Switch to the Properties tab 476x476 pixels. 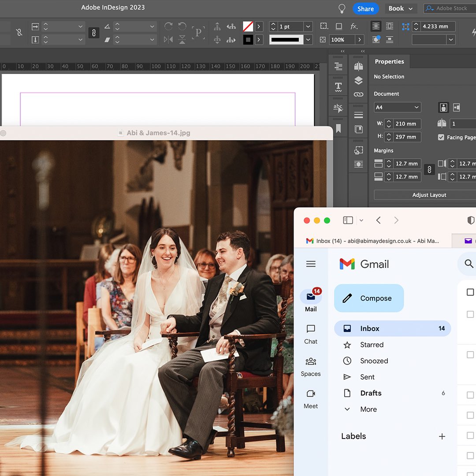389,62
